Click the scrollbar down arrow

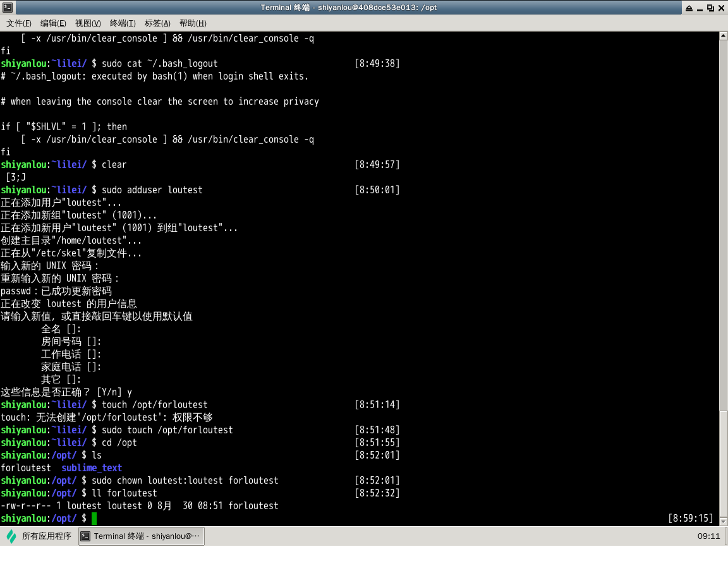pyautogui.click(x=724, y=522)
